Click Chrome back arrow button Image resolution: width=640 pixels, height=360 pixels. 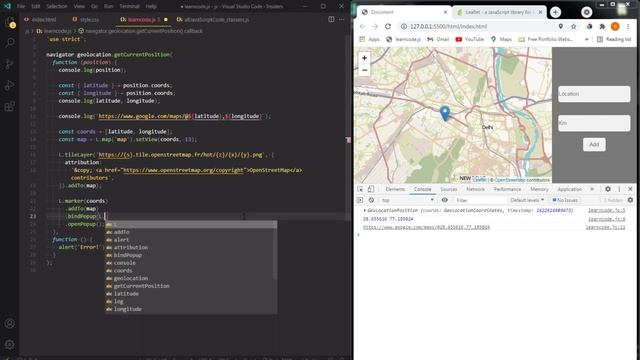click(362, 27)
